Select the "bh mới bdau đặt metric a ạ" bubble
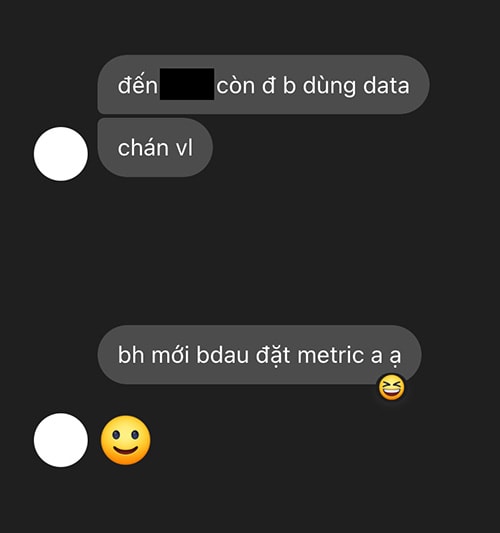 coord(259,355)
